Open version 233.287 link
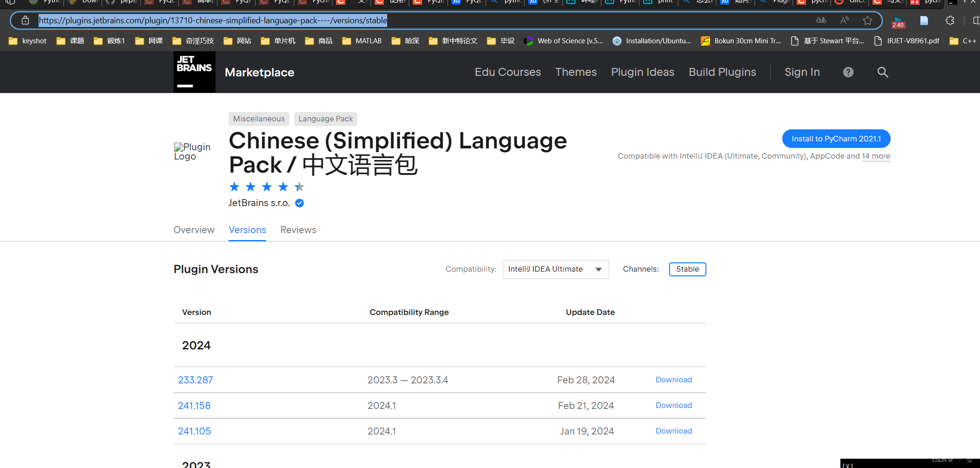The image size is (980, 468). 195,380
